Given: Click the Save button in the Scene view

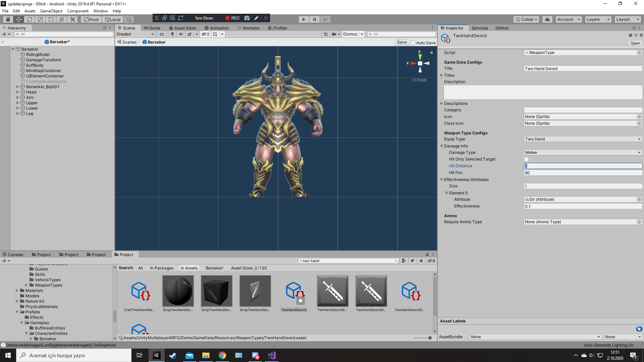Looking at the screenshot, I should (402, 42).
